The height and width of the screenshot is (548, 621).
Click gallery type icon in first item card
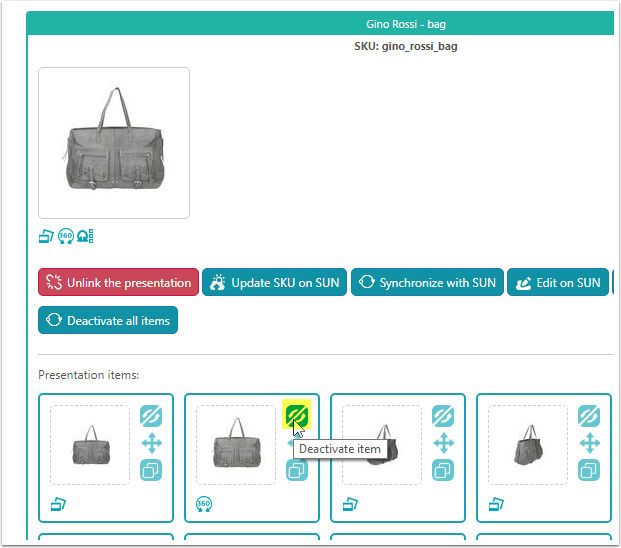tap(58, 504)
